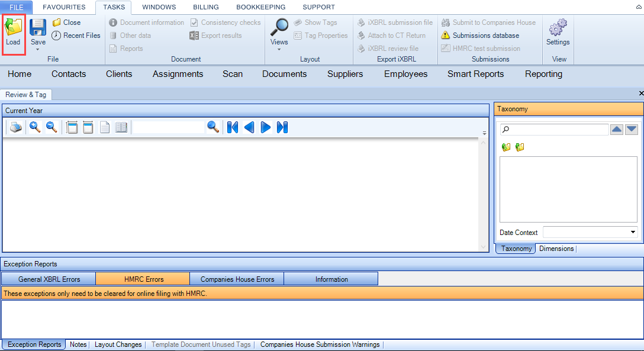644x351 pixels.
Task: Open the FILE ribbon tab
Action: point(17,7)
